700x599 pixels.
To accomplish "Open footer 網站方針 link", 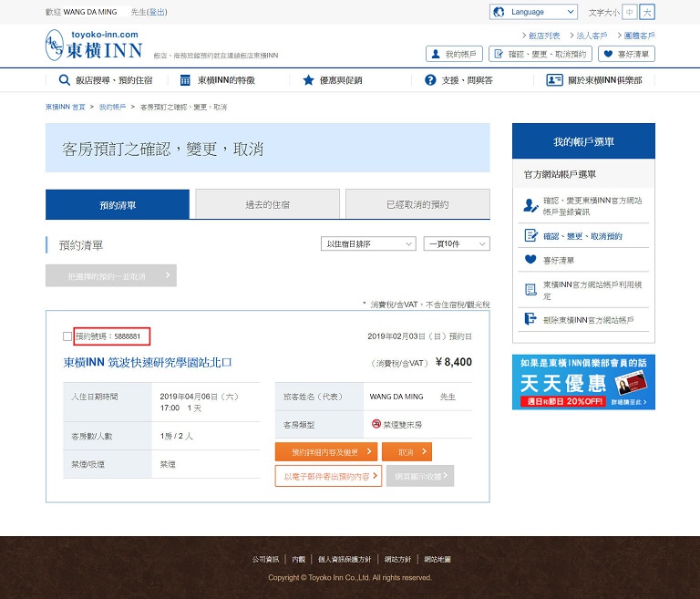I will pyautogui.click(x=397, y=559).
